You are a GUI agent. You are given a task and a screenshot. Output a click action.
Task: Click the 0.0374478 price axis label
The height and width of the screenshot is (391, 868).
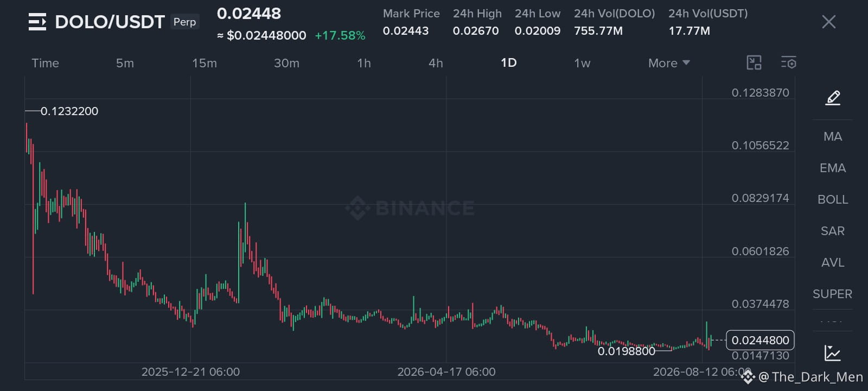click(761, 304)
